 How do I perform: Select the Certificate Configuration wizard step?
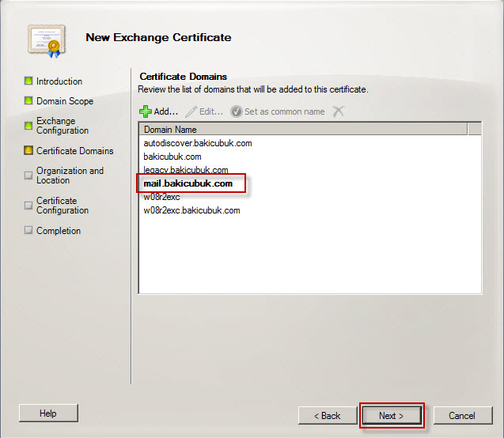click(x=63, y=206)
